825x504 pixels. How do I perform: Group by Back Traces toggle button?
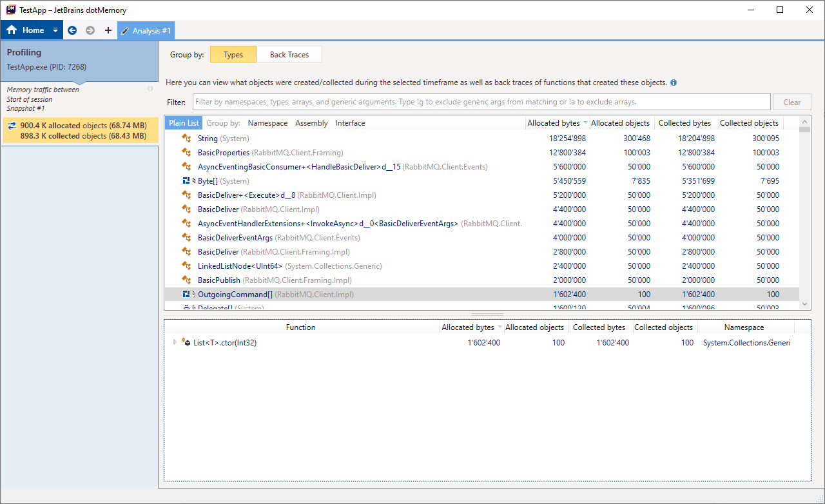click(289, 55)
